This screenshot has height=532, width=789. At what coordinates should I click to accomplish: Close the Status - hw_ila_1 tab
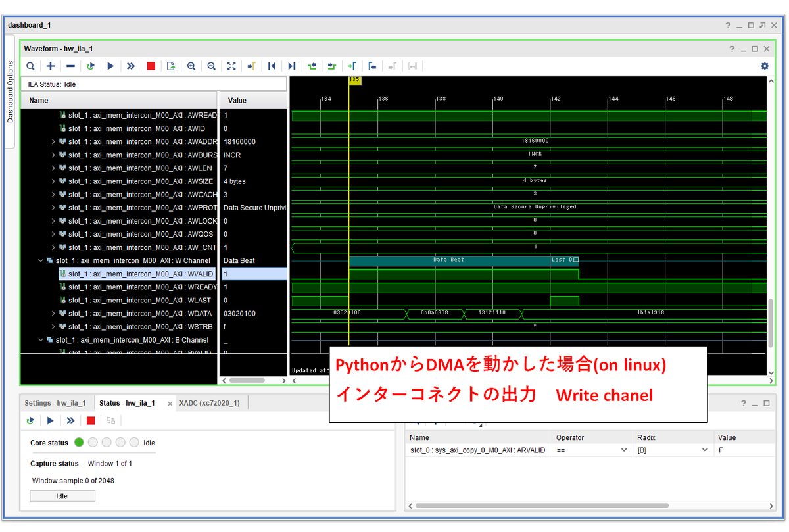tap(170, 404)
